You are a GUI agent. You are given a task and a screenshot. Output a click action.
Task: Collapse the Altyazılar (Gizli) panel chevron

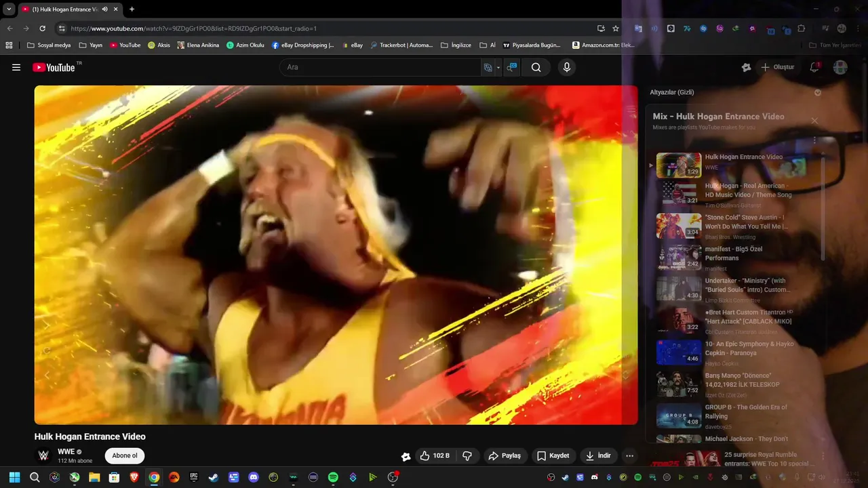pos(818,92)
